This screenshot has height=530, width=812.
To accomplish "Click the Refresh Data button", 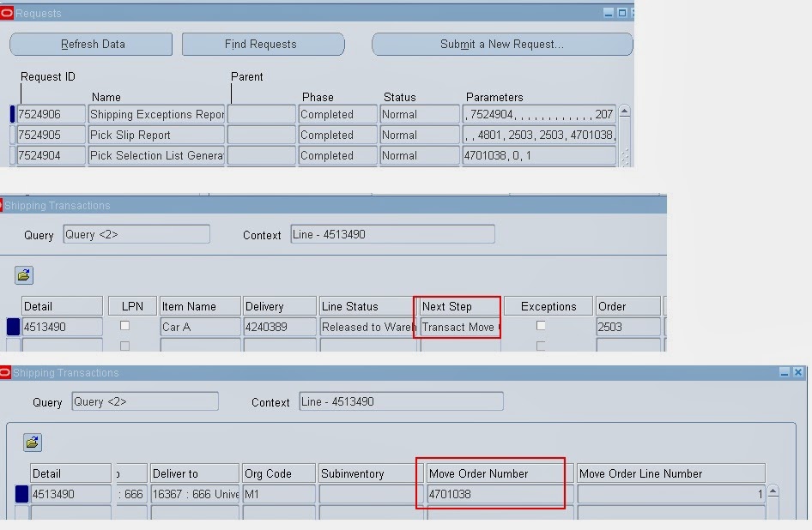I will pyautogui.click(x=91, y=44).
